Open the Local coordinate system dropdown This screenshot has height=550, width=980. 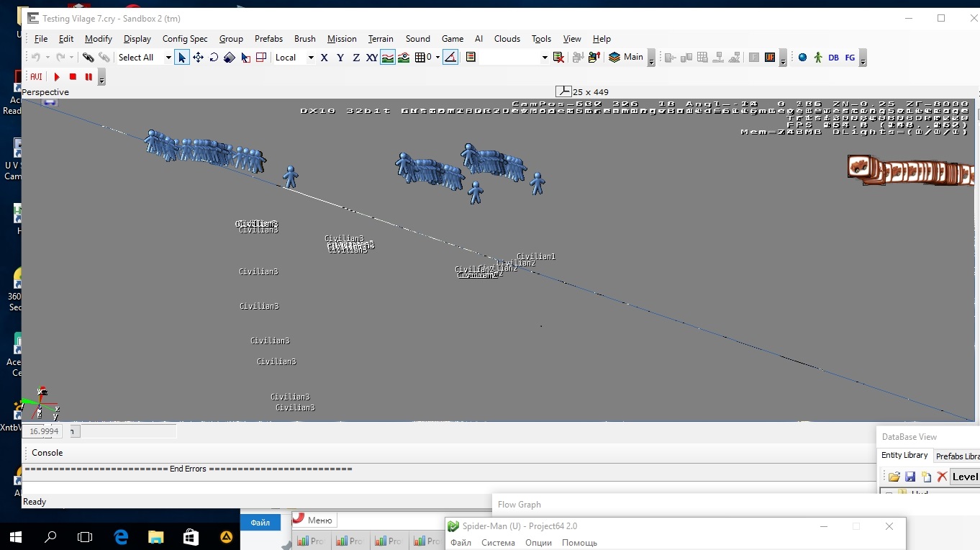(311, 58)
